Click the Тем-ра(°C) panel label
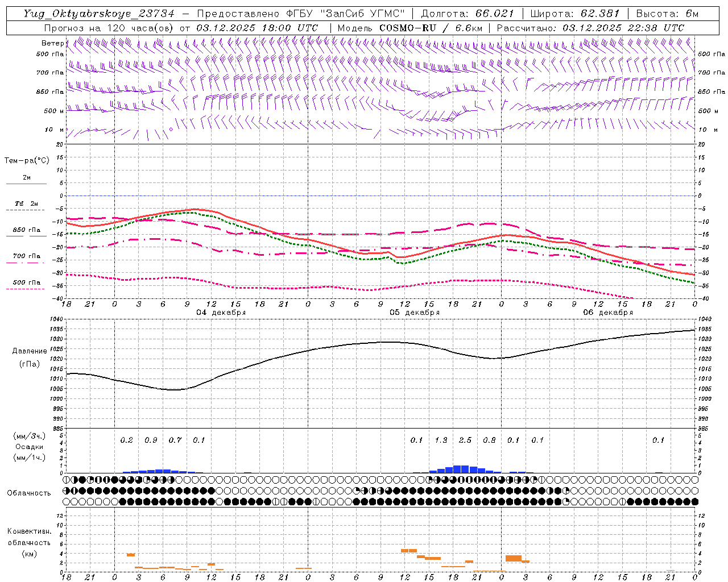 tap(27, 161)
